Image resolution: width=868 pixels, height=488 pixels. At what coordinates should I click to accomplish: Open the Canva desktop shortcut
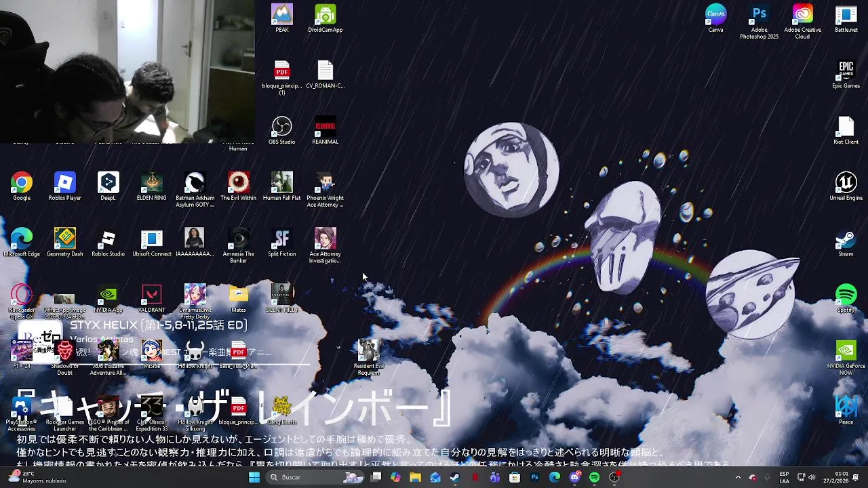coord(716,18)
